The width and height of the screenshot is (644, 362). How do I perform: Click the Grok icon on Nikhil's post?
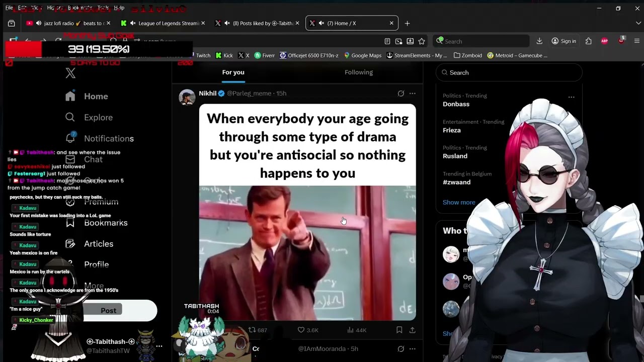[401, 94]
